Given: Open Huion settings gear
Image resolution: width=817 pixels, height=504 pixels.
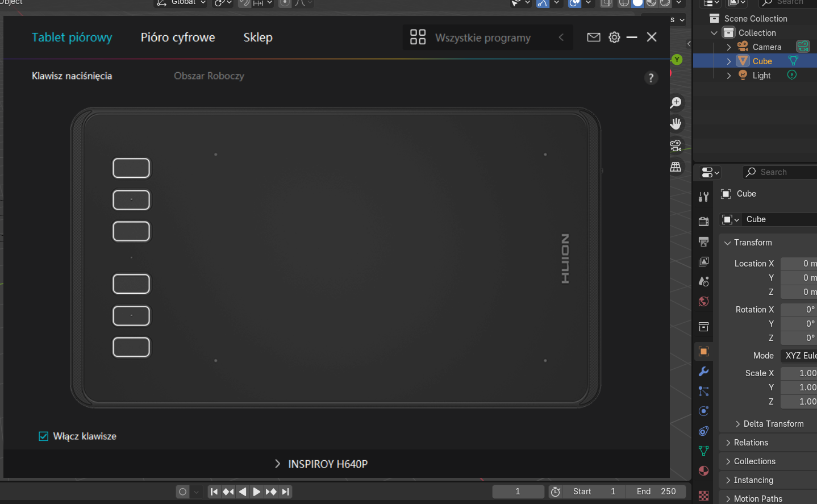Looking at the screenshot, I should [x=614, y=38].
